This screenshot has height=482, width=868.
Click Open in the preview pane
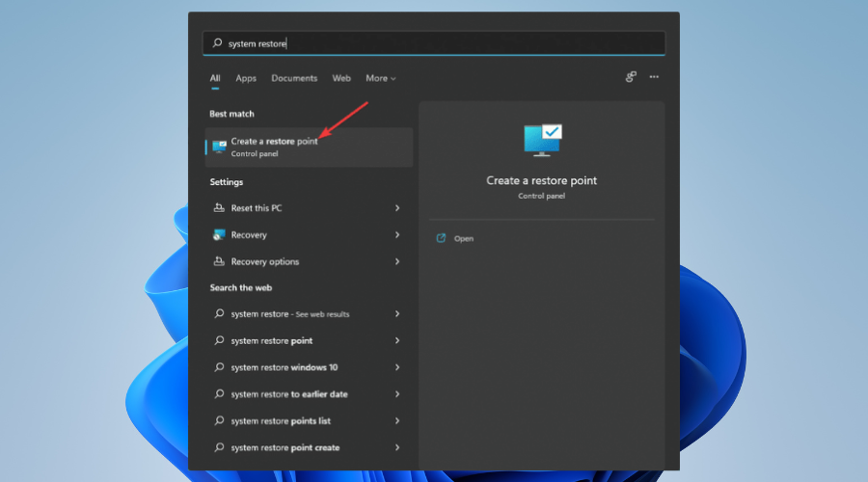tap(464, 238)
